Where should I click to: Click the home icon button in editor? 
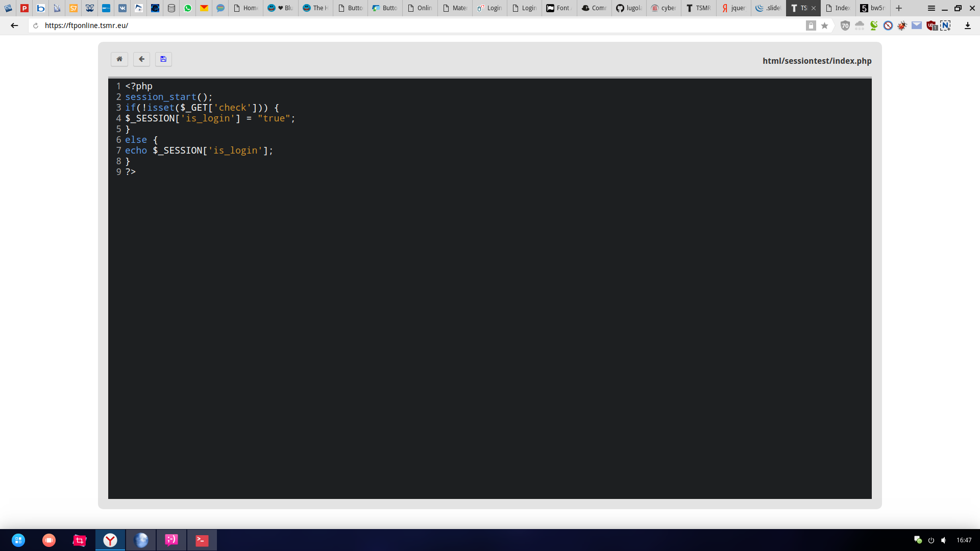click(x=119, y=59)
